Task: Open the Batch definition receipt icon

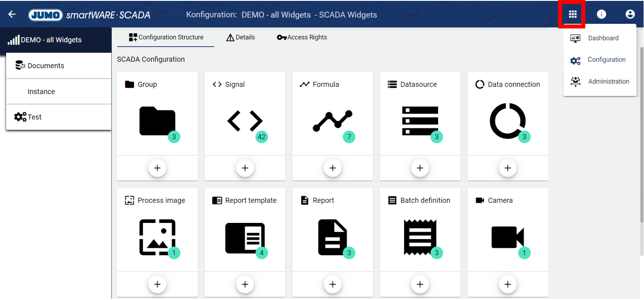Action: pyautogui.click(x=420, y=237)
